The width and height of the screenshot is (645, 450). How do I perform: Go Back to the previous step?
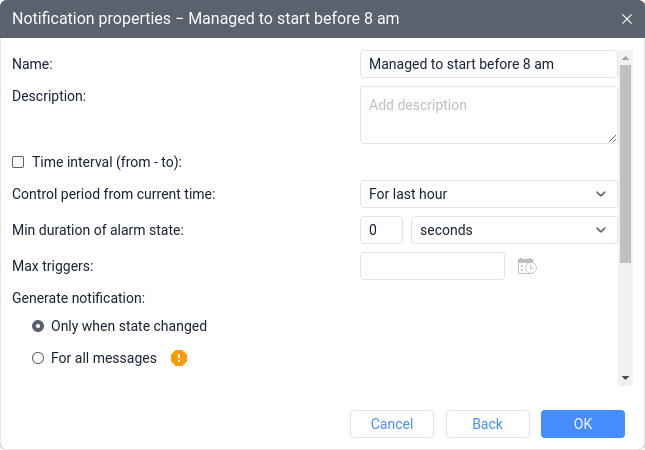tap(487, 424)
